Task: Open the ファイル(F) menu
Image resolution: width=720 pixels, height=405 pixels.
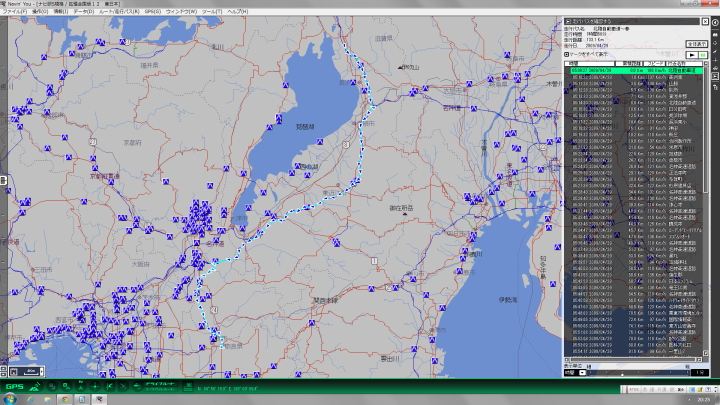Action: coord(16,11)
